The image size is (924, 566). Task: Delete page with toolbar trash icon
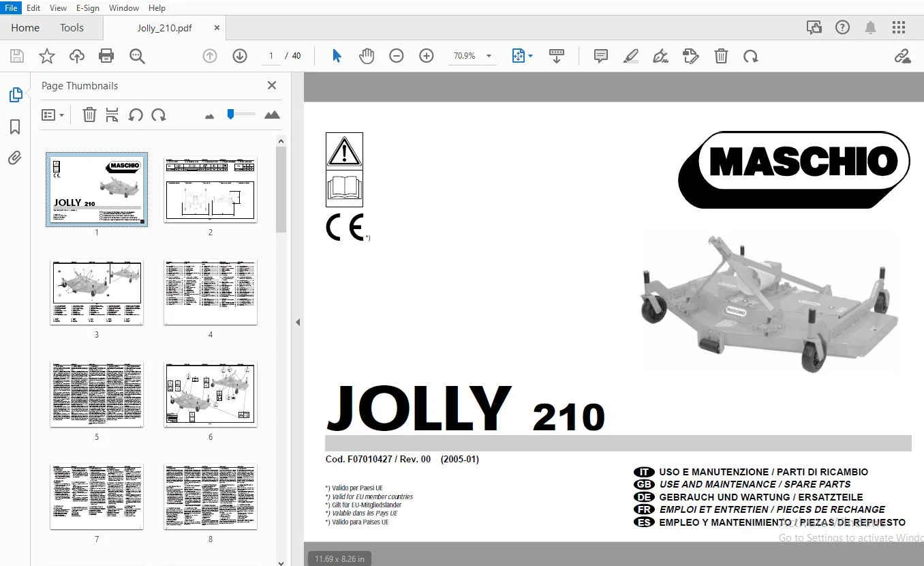pos(721,56)
